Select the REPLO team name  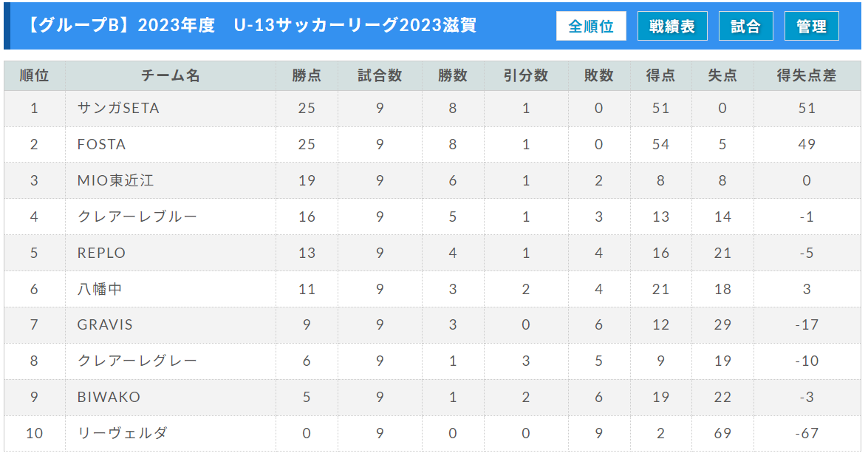point(101,253)
